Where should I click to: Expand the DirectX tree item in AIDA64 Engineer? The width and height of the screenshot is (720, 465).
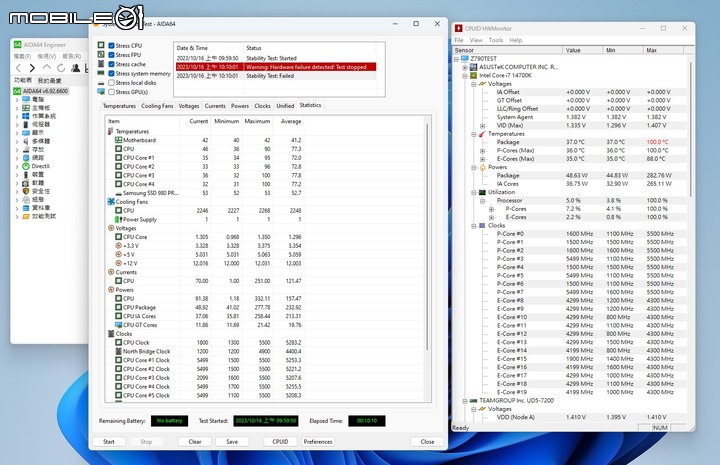click(17, 166)
